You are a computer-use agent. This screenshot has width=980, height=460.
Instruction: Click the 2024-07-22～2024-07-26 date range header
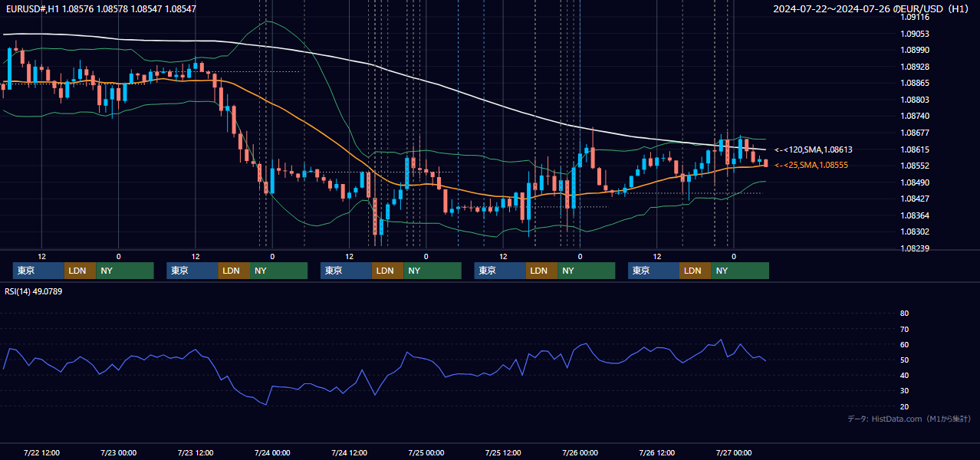pos(871,9)
